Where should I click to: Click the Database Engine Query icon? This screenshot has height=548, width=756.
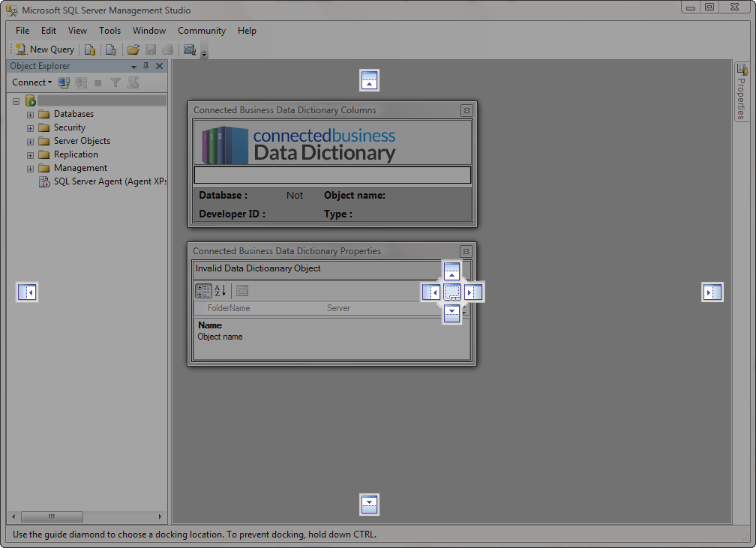[x=90, y=49]
